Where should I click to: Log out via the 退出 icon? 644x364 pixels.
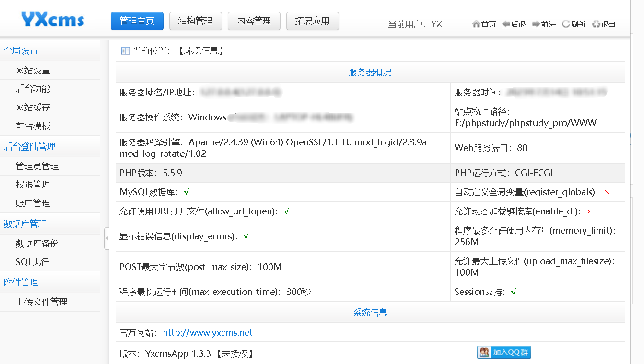pos(596,23)
